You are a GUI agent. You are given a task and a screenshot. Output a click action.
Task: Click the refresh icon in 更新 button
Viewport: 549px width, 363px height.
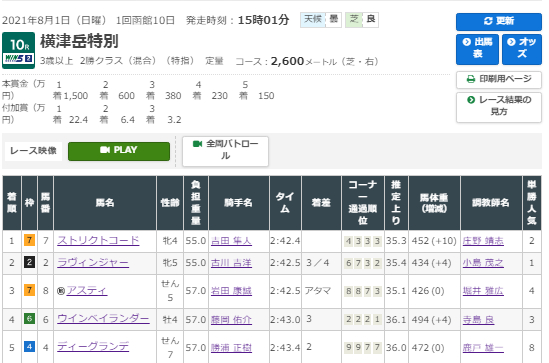[488, 21]
